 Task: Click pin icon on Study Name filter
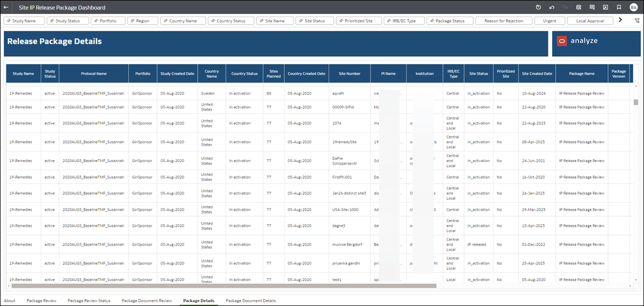[x=9, y=21]
